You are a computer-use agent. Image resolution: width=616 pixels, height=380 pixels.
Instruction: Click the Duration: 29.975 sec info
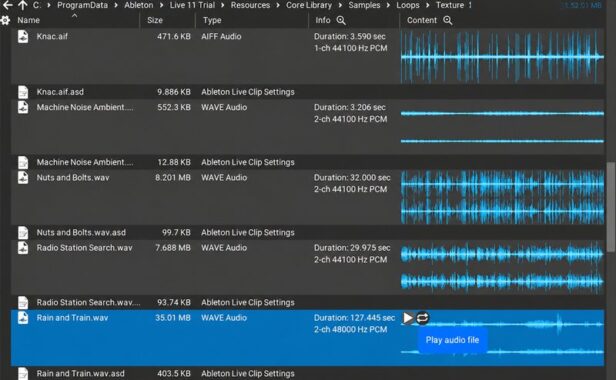352,248
